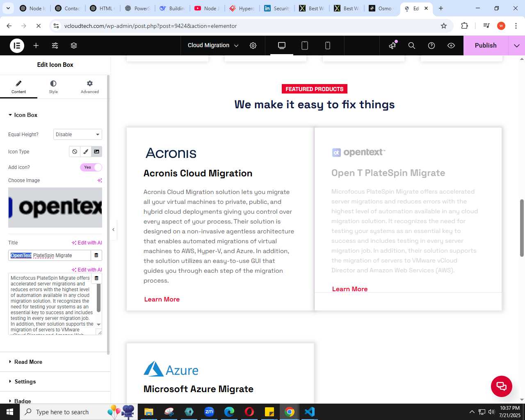525x420 pixels.
Task: Open page settings gear icon
Action: click(253, 46)
